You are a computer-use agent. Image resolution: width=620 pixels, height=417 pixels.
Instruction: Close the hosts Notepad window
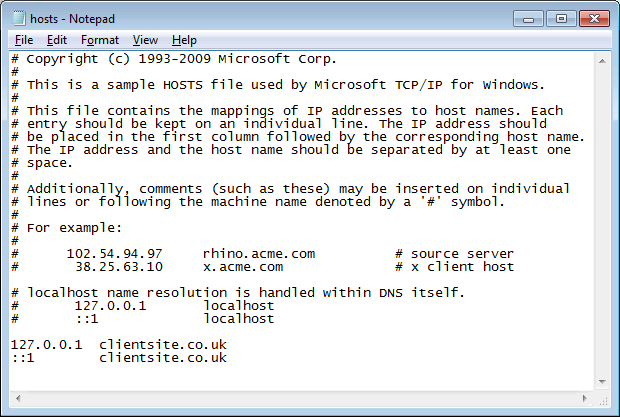(x=594, y=19)
